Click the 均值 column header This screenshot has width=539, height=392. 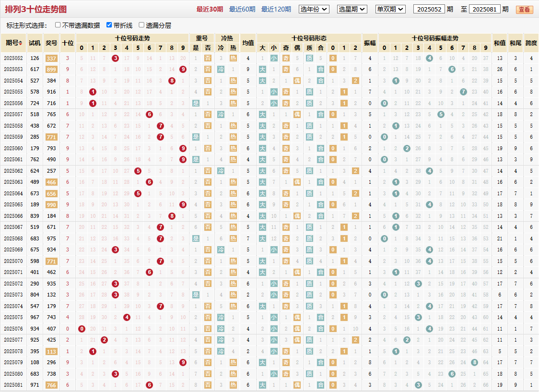click(248, 43)
